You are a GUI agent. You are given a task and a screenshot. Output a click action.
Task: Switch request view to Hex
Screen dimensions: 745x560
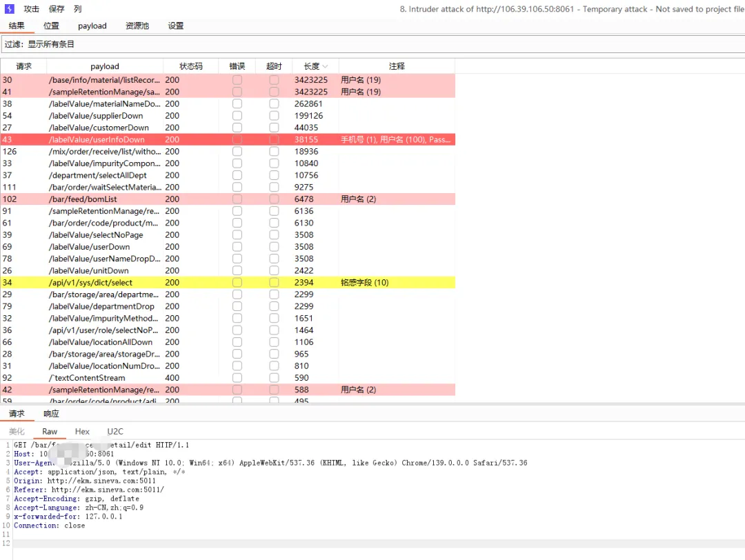click(x=82, y=431)
